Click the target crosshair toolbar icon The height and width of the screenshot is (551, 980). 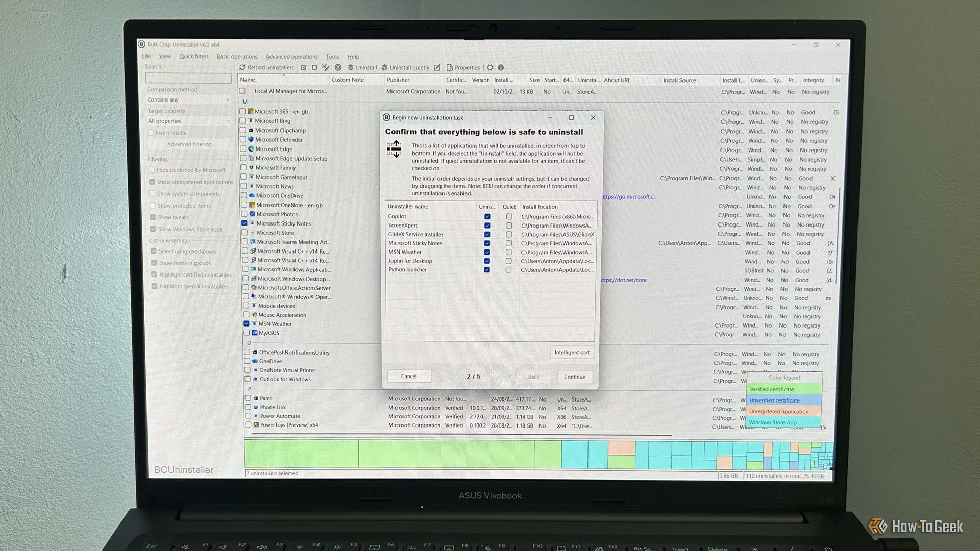click(x=338, y=67)
